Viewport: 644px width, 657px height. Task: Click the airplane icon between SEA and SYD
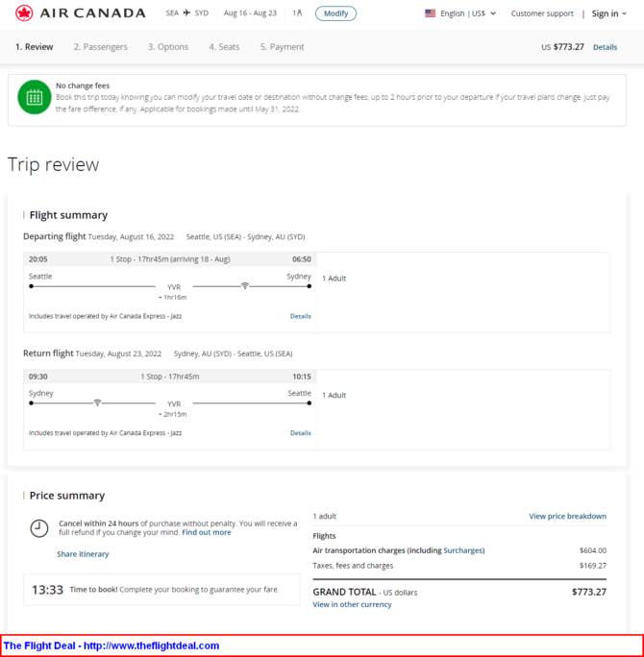pos(186,13)
